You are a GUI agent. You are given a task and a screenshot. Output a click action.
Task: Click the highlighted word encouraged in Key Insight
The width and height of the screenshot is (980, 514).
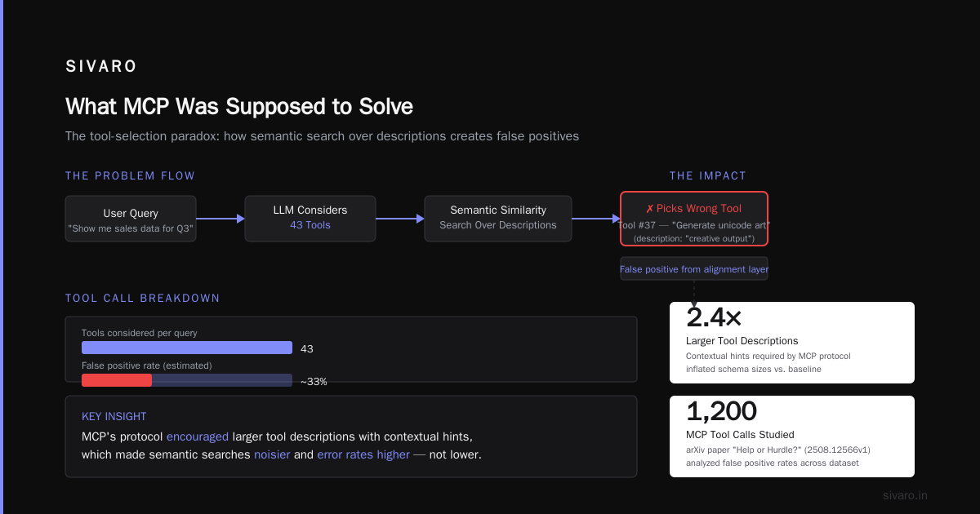[198, 436]
